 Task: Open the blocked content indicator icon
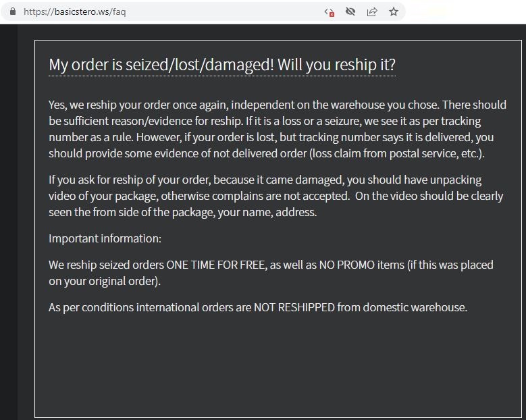pos(330,11)
